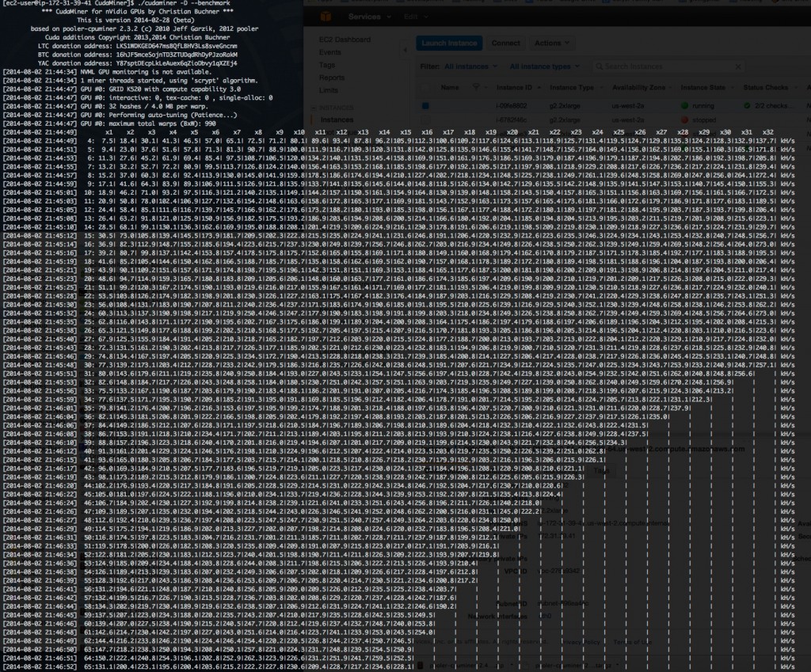Open the All instance types dropdown
Viewport: 811px width, 672px height.
tap(545, 66)
